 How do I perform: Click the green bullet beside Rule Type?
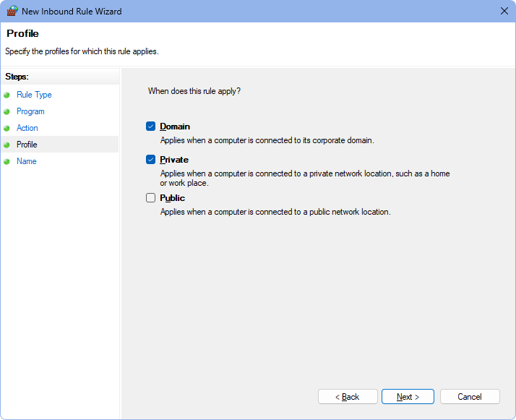click(7, 95)
